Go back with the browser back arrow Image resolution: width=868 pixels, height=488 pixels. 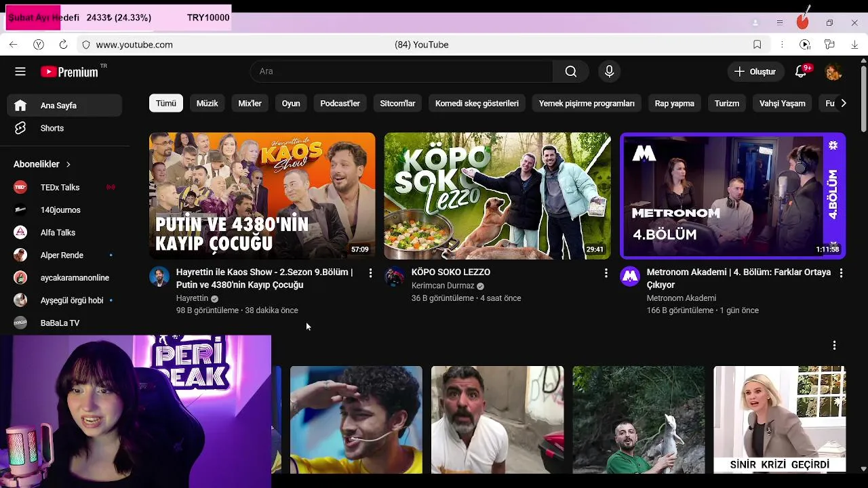(x=14, y=44)
